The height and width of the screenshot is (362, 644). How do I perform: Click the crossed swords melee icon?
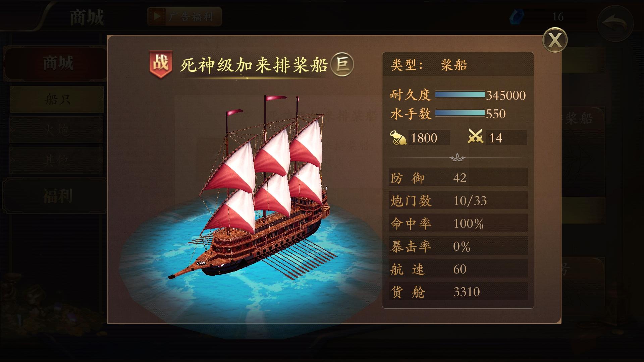[x=476, y=137]
